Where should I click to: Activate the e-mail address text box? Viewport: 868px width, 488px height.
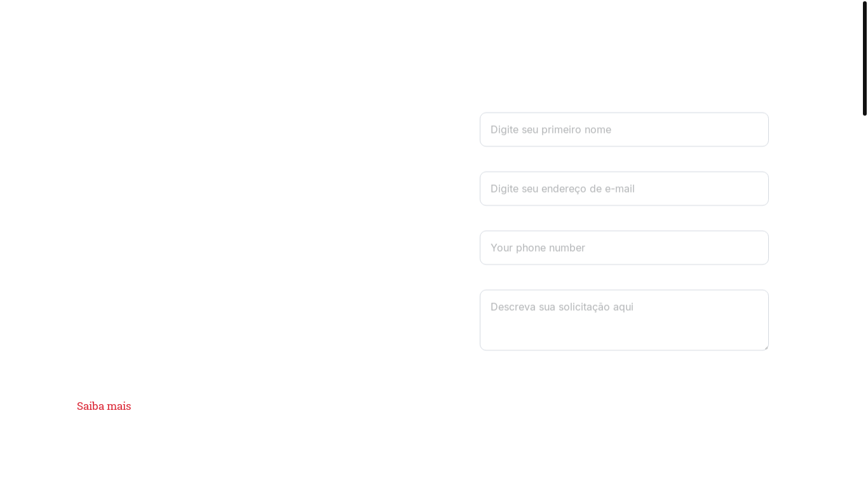pos(623,189)
